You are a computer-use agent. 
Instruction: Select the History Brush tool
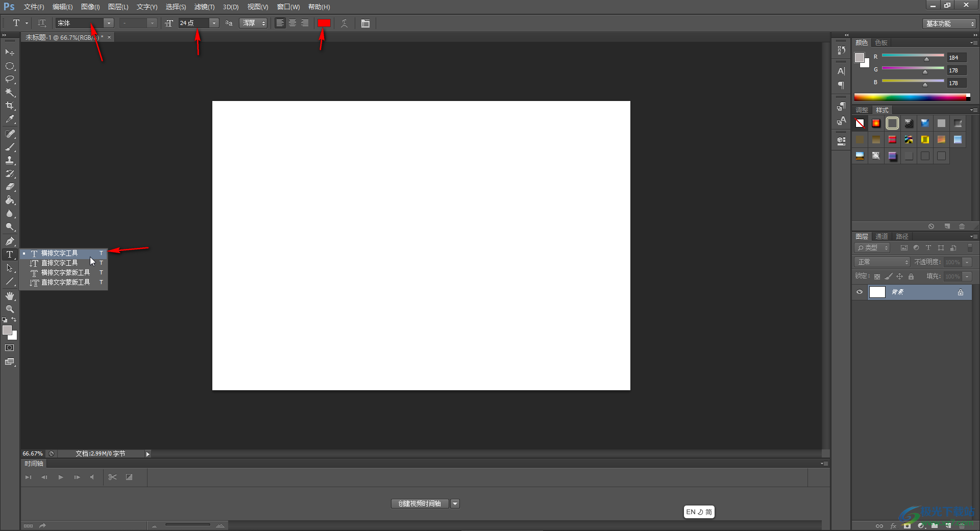point(10,173)
